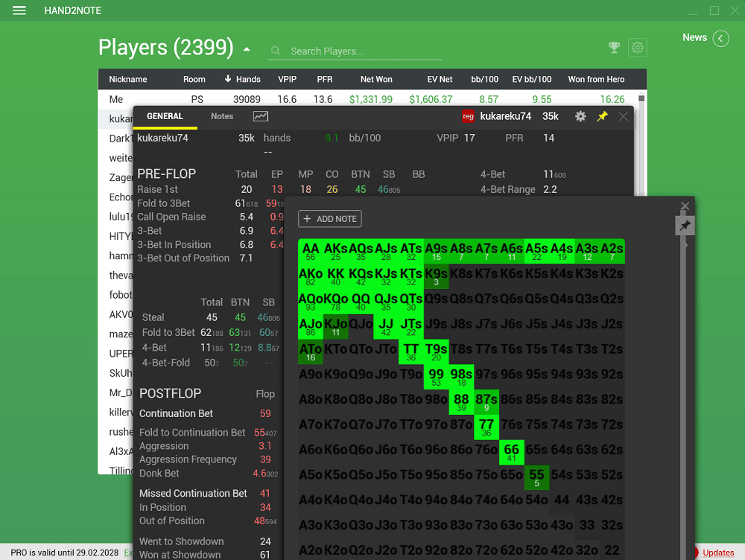This screenshot has height=560, width=745.
Task: Select the 55 hand cell
Action: 537,477
